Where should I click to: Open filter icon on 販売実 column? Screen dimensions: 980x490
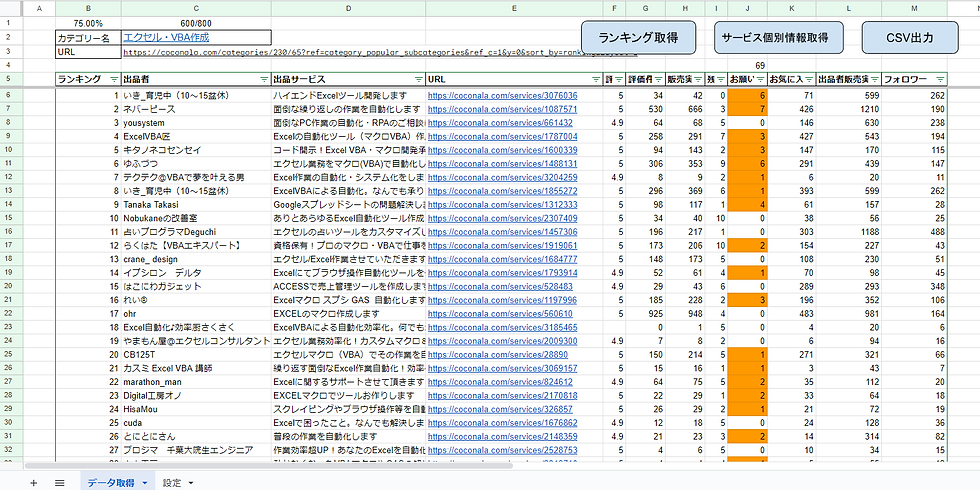698,79
